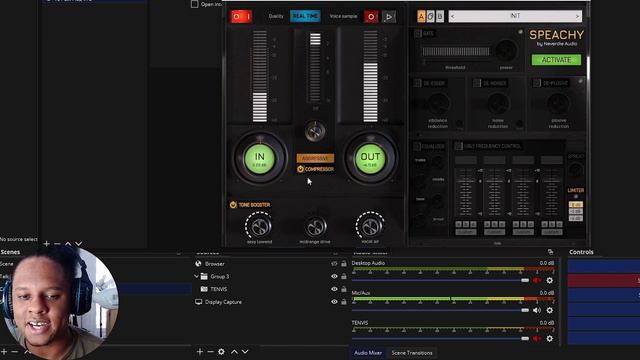Open source properties with the gear icon
Screen dimensions: 640x360
click(221, 351)
